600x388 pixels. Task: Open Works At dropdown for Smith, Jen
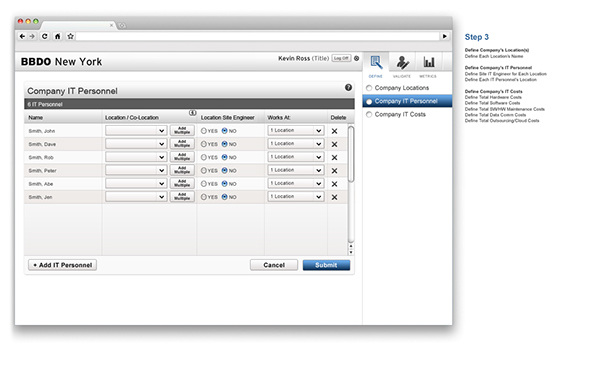(296, 197)
